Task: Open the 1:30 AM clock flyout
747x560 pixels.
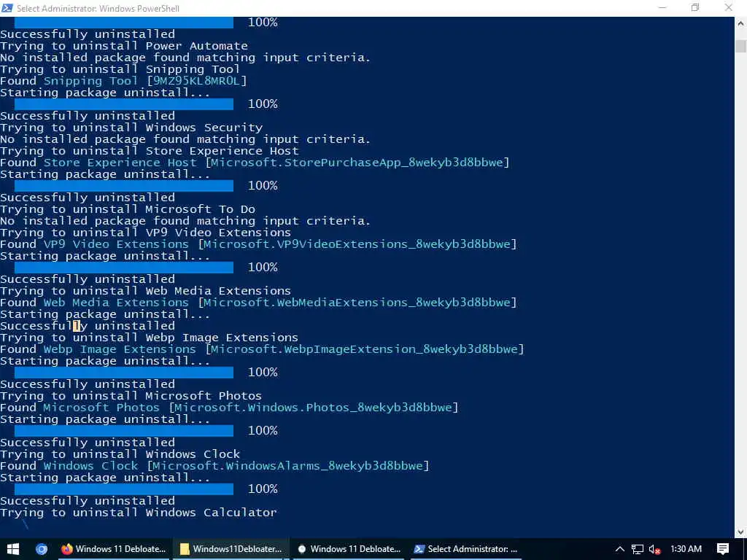Action: (x=686, y=549)
